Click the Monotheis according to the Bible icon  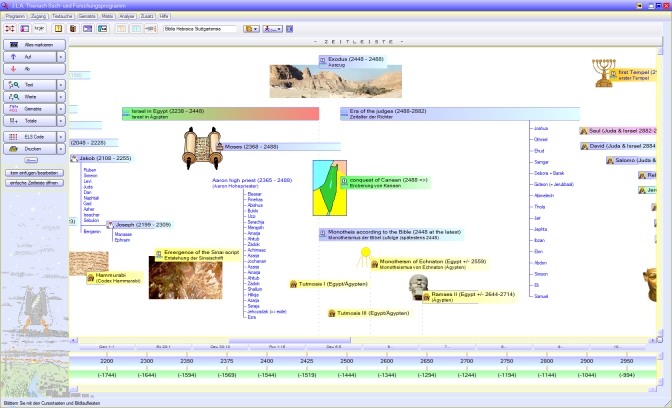click(323, 233)
